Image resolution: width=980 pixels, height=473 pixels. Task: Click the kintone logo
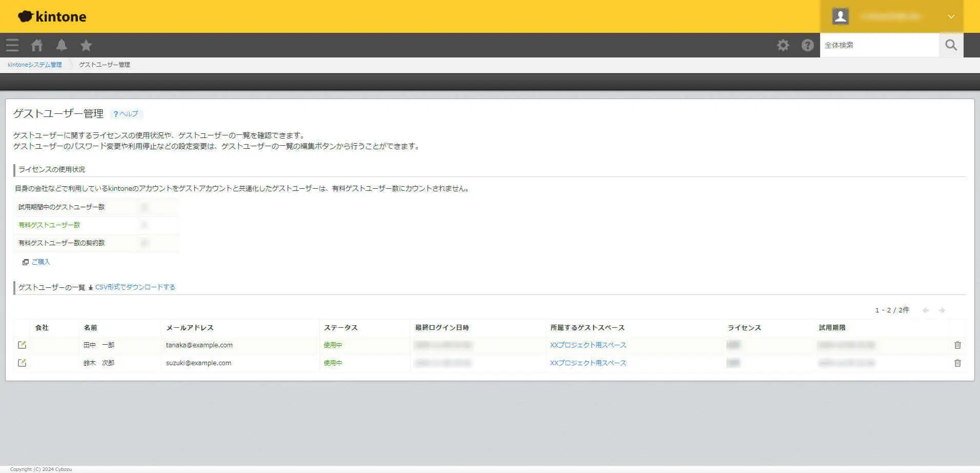coord(52,16)
